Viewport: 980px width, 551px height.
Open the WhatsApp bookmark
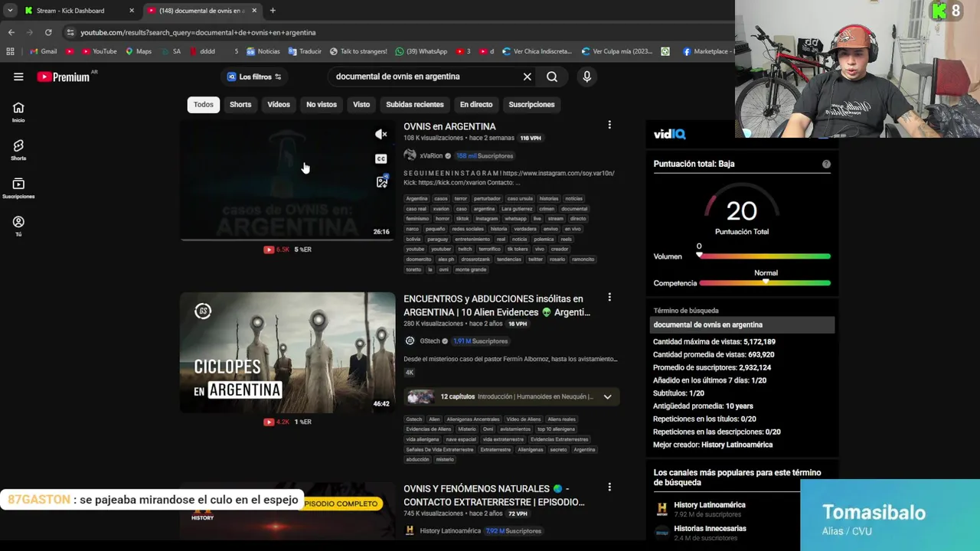pyautogui.click(x=421, y=51)
